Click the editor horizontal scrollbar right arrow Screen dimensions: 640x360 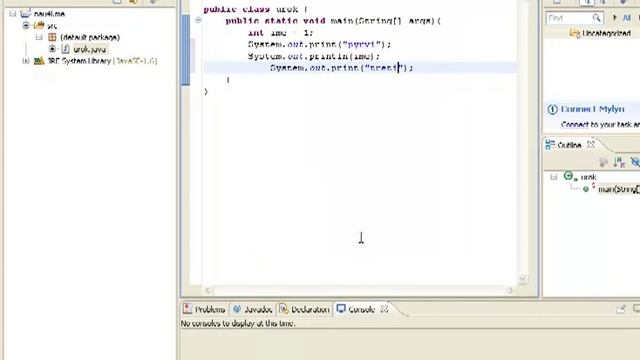pos(510,290)
